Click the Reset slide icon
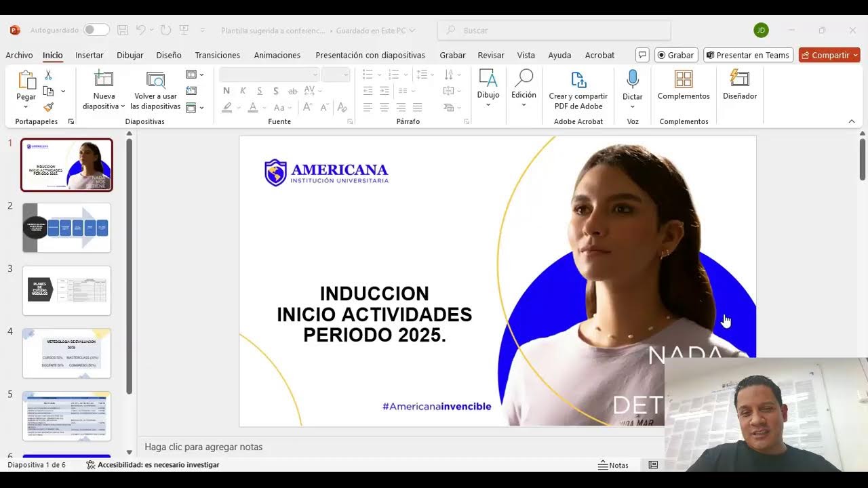Screen dimensions: 868x488 (x=191, y=91)
